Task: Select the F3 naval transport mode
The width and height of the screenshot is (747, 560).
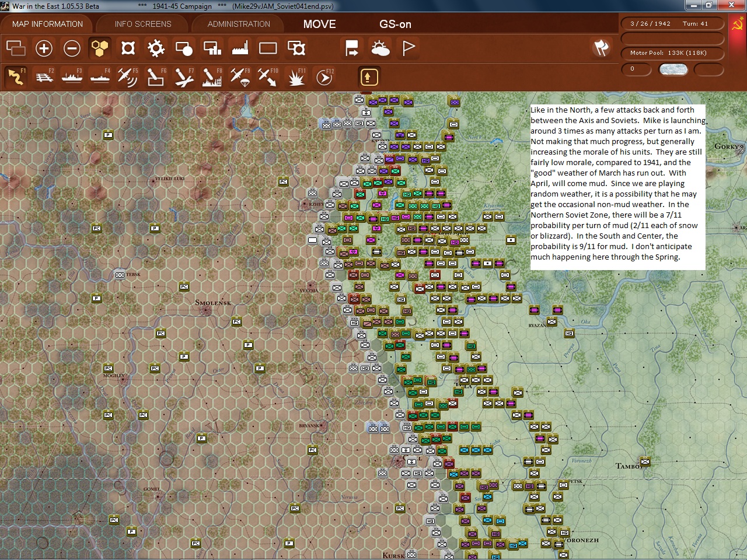Action: 72,76
